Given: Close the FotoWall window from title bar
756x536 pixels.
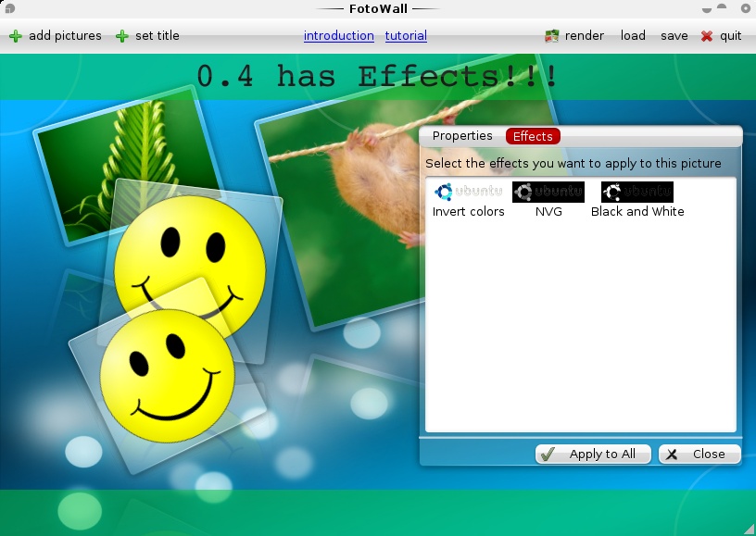Looking at the screenshot, I should click(746, 8).
